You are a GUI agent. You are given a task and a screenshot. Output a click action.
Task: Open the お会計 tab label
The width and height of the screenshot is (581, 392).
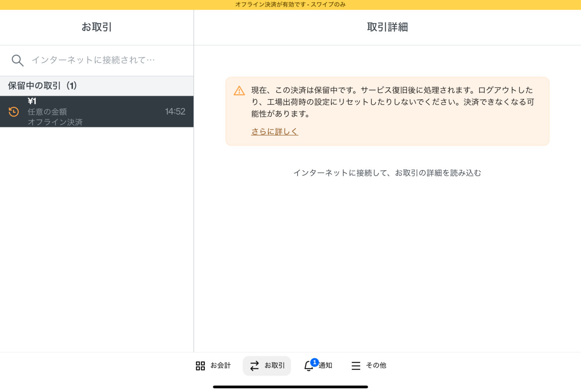click(220, 365)
